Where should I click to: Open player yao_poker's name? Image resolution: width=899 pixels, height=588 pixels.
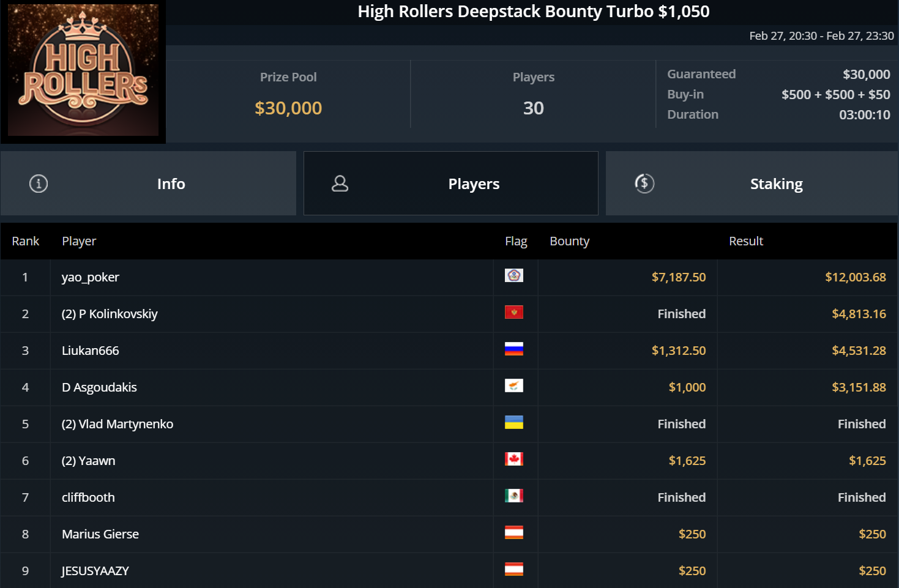coord(91,277)
